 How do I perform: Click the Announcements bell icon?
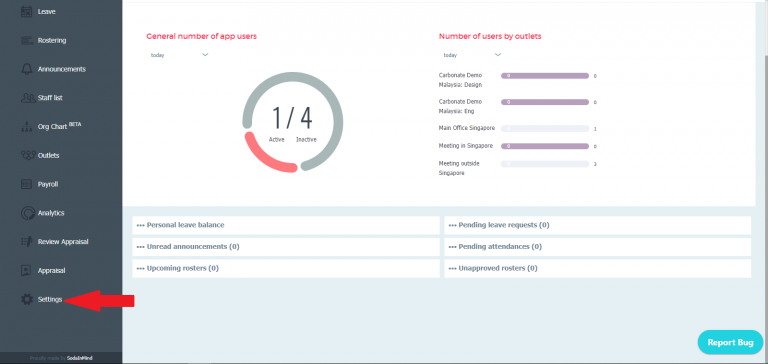[x=26, y=69]
